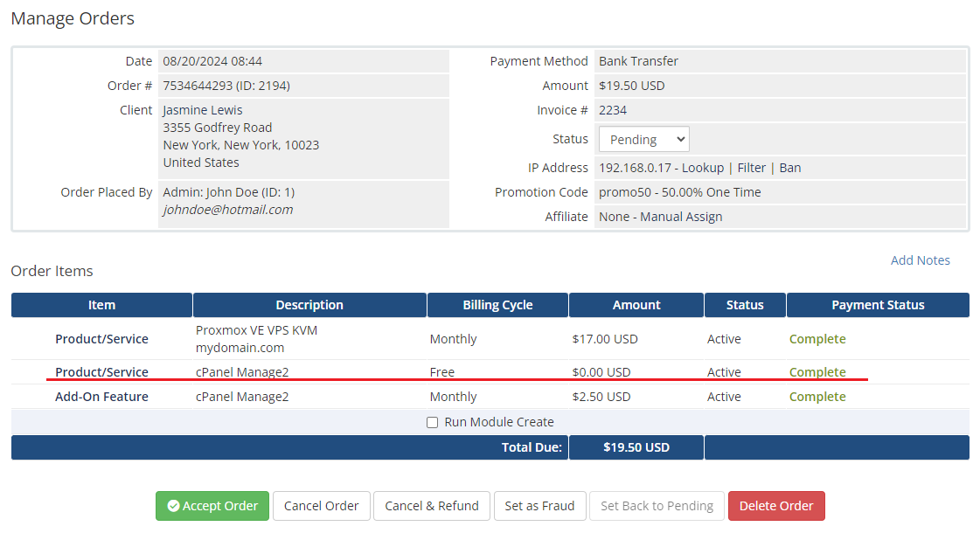Screen dimensions: 980x533
Task: Open the order Status dropdown showing Pending
Action: [643, 139]
